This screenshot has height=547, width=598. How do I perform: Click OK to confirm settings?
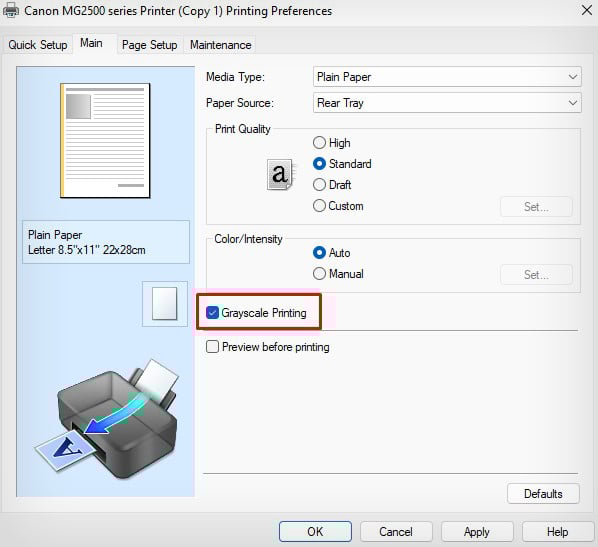pyautogui.click(x=315, y=531)
